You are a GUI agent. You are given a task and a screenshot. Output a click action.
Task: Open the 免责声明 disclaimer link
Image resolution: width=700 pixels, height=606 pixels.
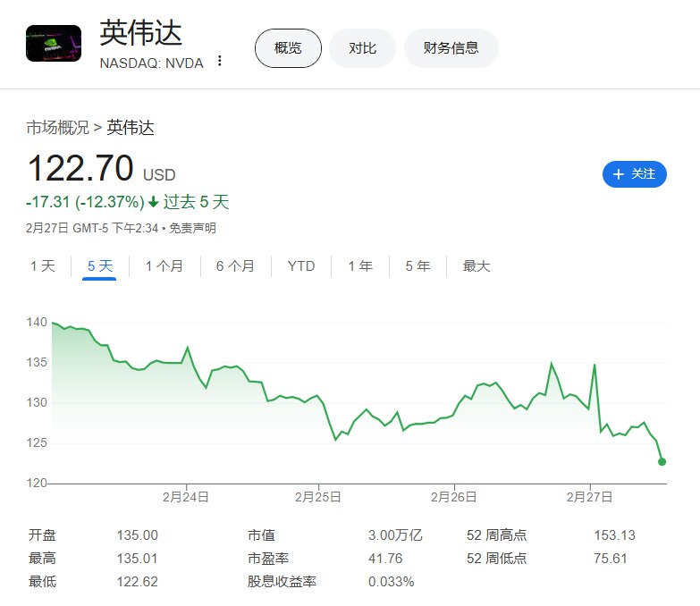pyautogui.click(x=192, y=229)
